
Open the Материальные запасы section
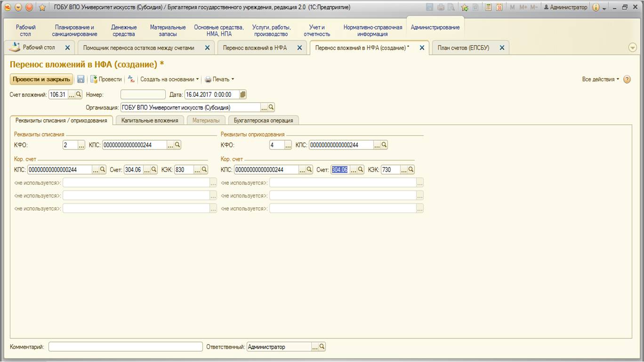[168, 31]
